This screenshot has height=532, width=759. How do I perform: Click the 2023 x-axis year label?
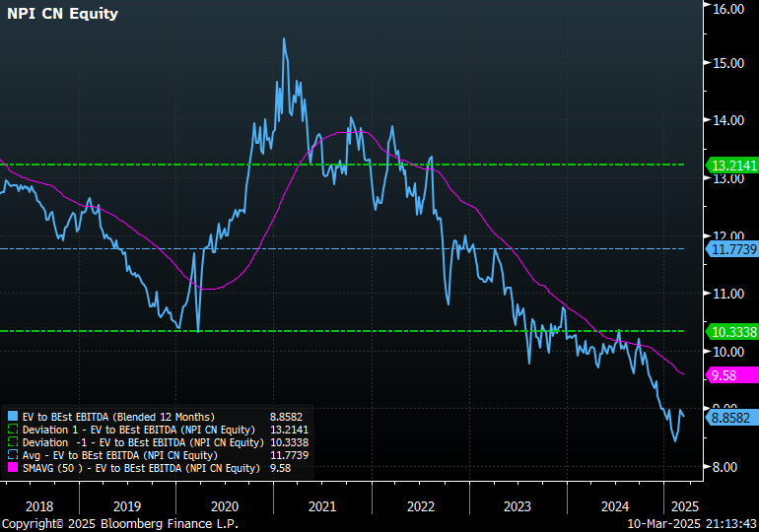[x=517, y=506]
